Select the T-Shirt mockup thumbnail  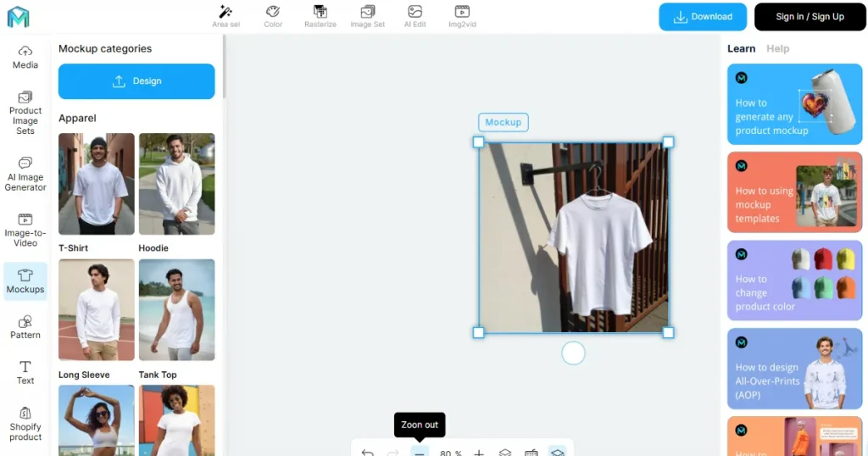97,184
